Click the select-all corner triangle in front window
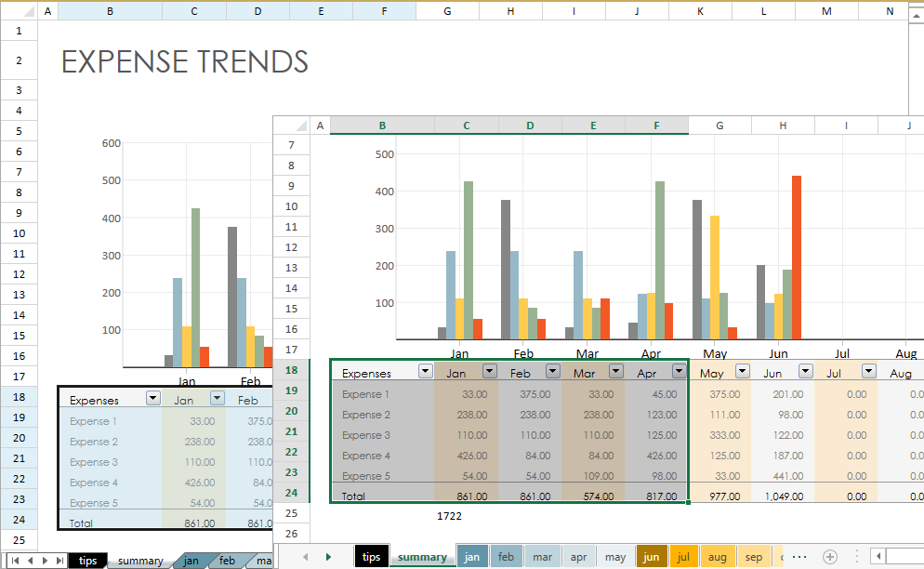This screenshot has width=924, height=569. coord(297,126)
